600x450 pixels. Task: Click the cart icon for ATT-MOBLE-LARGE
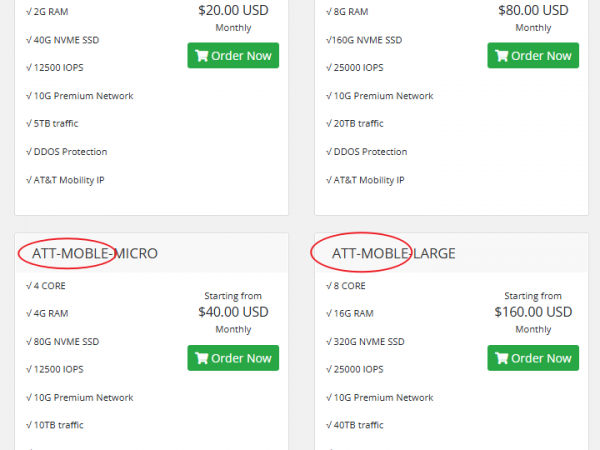coord(501,358)
